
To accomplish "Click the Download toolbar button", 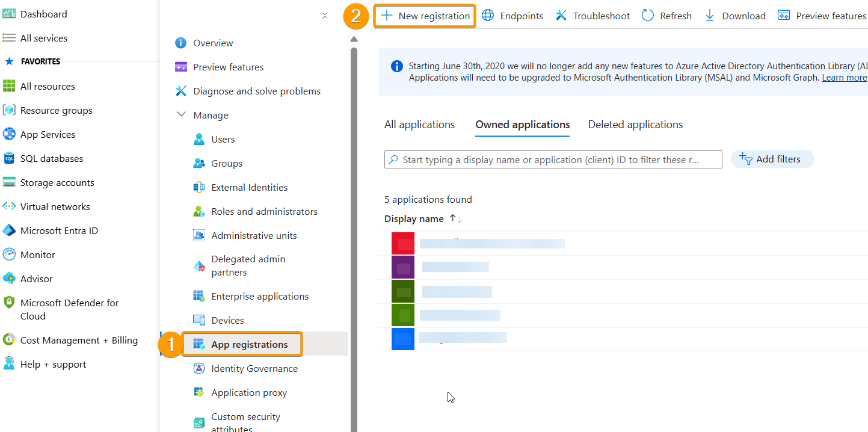I will [x=735, y=16].
